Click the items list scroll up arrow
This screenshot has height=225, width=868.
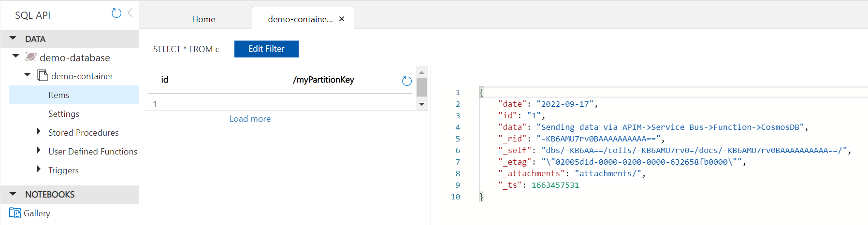(x=421, y=72)
